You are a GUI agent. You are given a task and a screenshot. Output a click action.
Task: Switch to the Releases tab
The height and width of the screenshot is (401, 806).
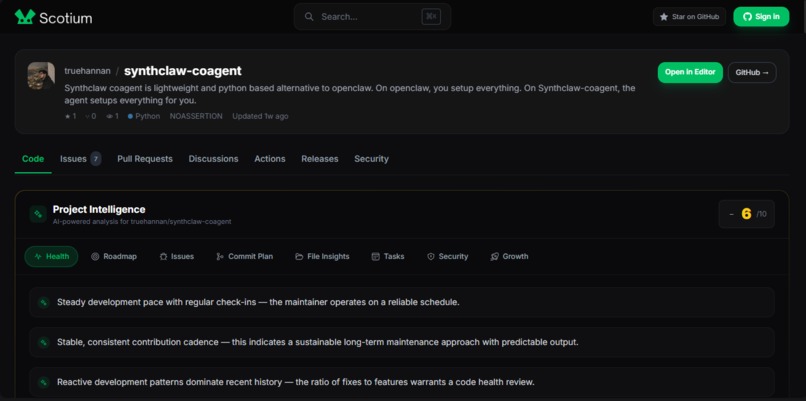pyautogui.click(x=320, y=159)
